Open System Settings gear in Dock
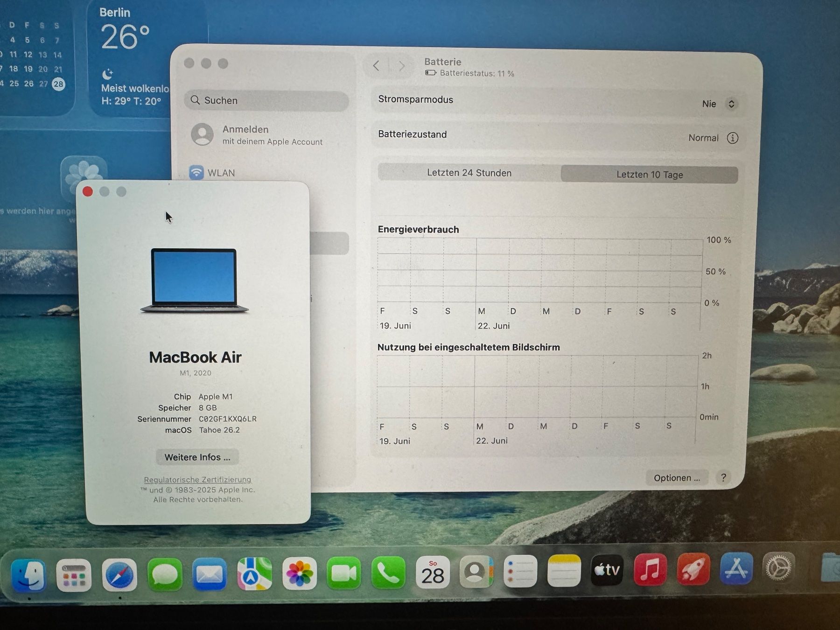 [778, 568]
